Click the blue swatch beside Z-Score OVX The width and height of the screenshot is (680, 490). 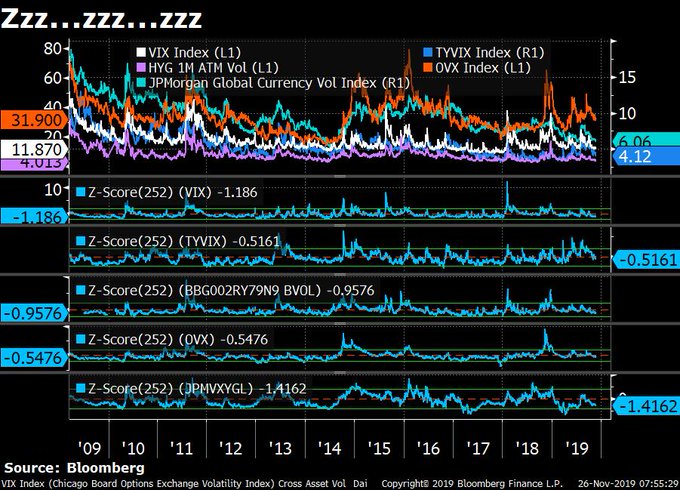81,339
